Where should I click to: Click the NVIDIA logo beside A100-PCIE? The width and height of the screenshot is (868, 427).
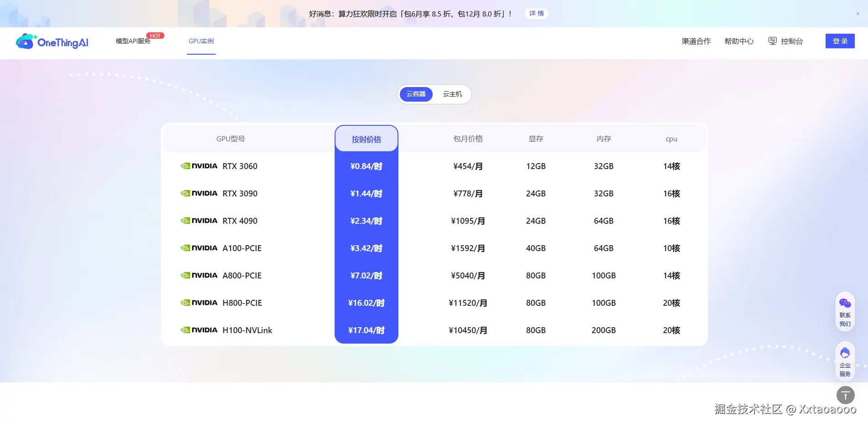click(199, 248)
